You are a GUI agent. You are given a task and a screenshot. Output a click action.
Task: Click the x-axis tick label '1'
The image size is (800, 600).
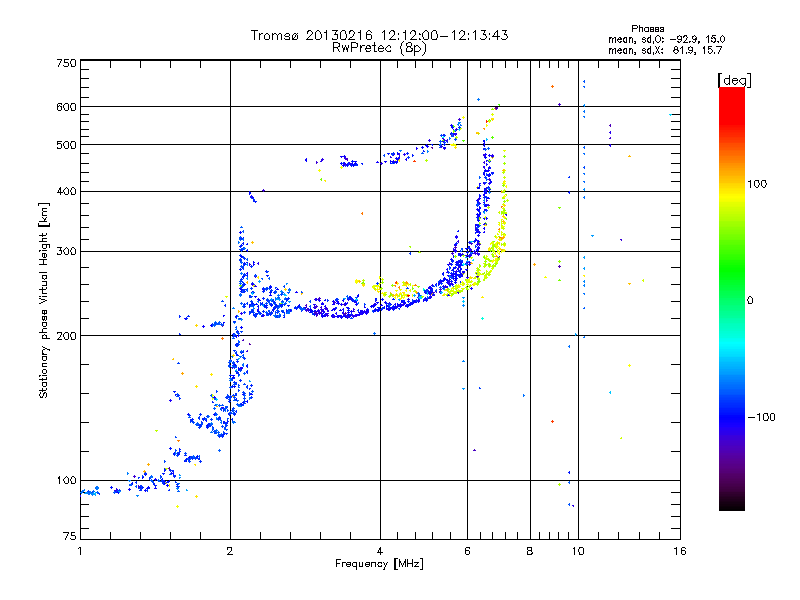(x=80, y=551)
